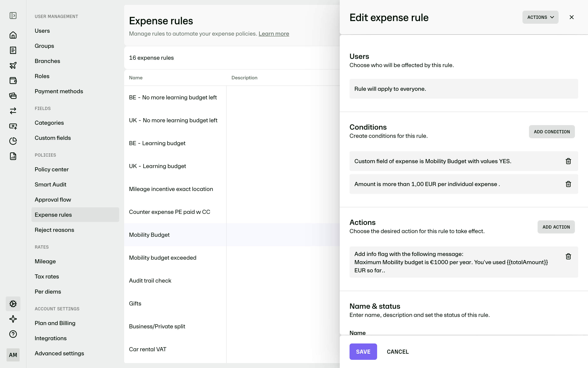Select the Audit trail check rule row
The height and width of the screenshot is (368, 588).
point(232,280)
